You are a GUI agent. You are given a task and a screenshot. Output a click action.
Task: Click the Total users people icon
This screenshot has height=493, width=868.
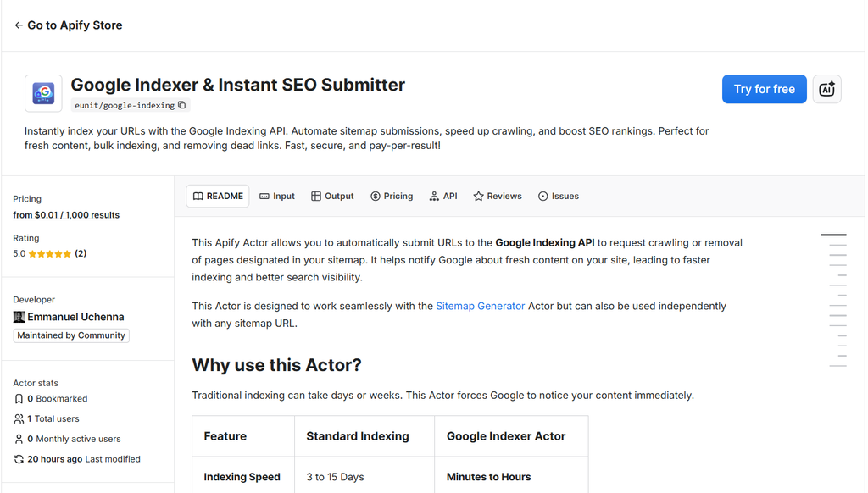coord(19,418)
